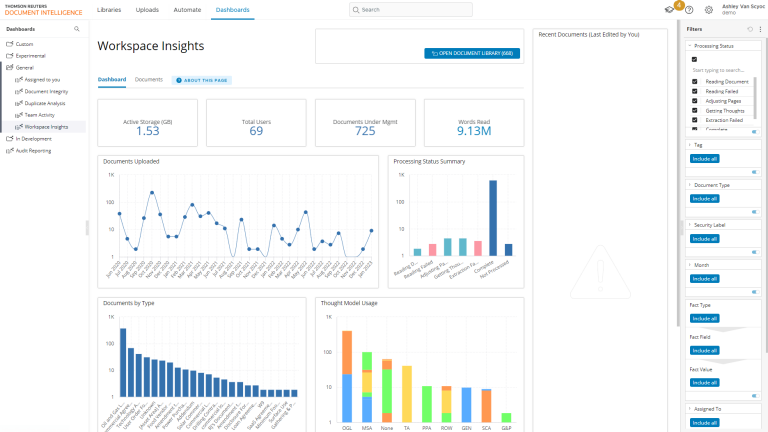Open the notifications icon with orange badge
This screenshot has width=768, height=432.
(x=669, y=9)
